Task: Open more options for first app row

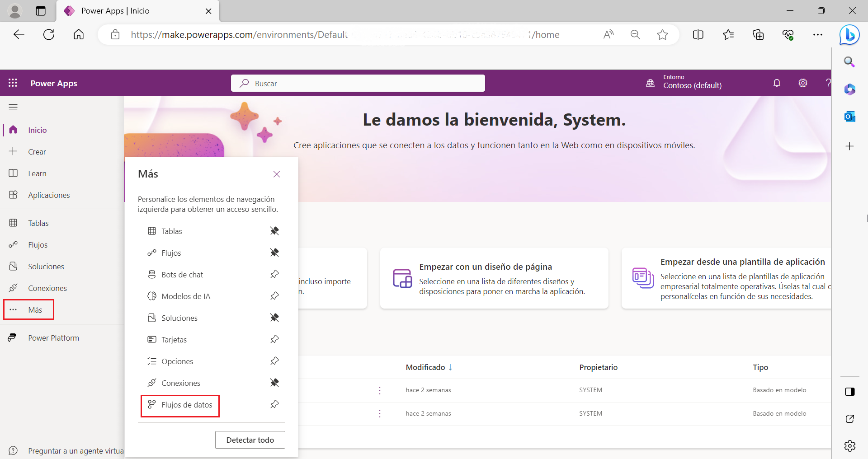Action: (380, 390)
